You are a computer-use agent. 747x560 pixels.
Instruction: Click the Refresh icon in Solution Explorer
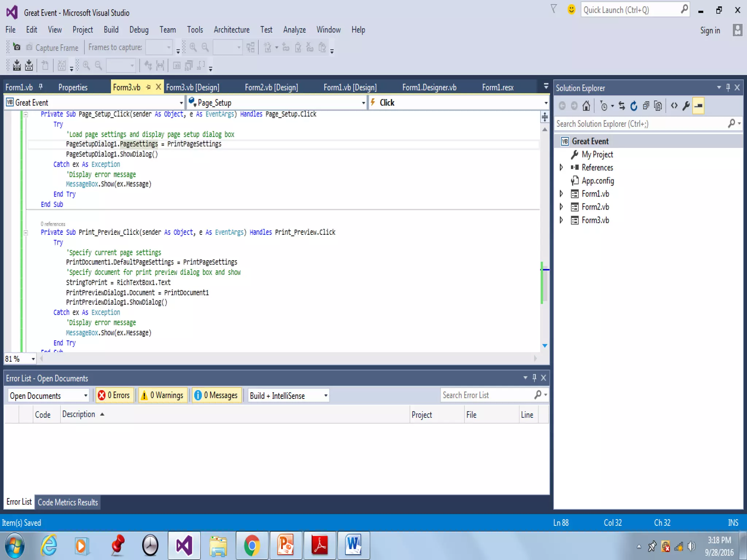pos(634,106)
